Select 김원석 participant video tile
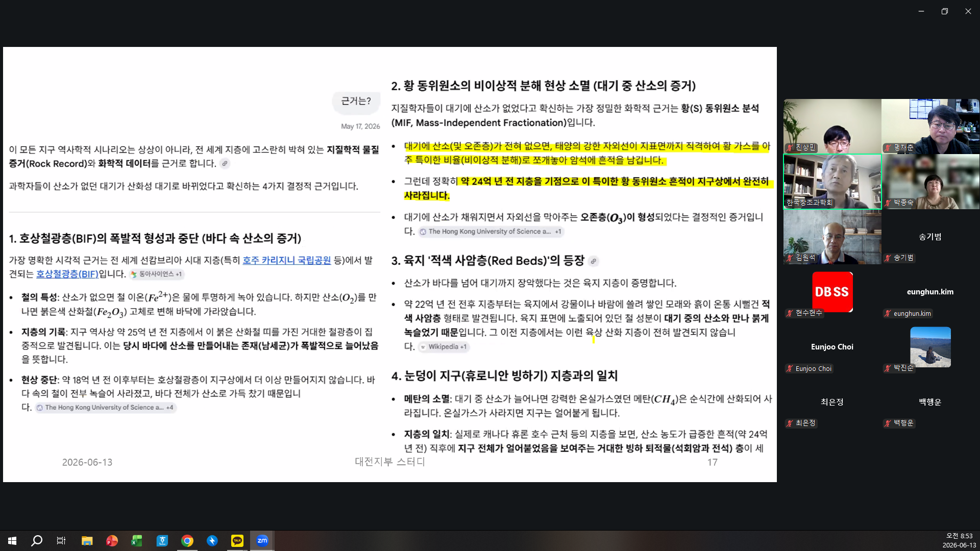 pyautogui.click(x=832, y=237)
